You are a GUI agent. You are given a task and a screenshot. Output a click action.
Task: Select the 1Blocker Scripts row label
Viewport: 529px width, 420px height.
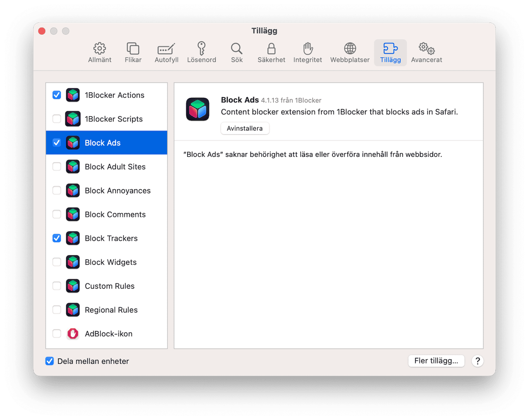114,119
